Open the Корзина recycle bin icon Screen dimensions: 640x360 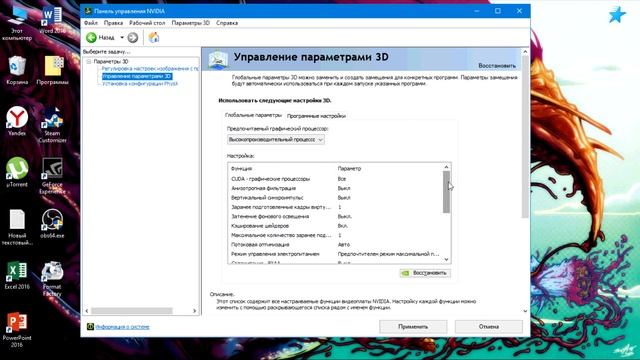coord(17,71)
